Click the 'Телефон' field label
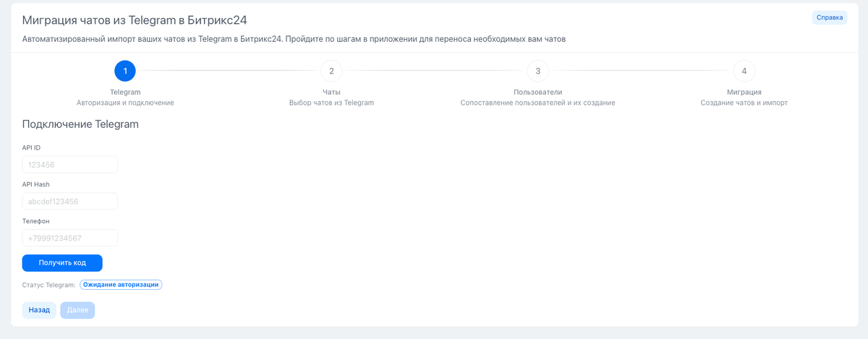 (35, 220)
